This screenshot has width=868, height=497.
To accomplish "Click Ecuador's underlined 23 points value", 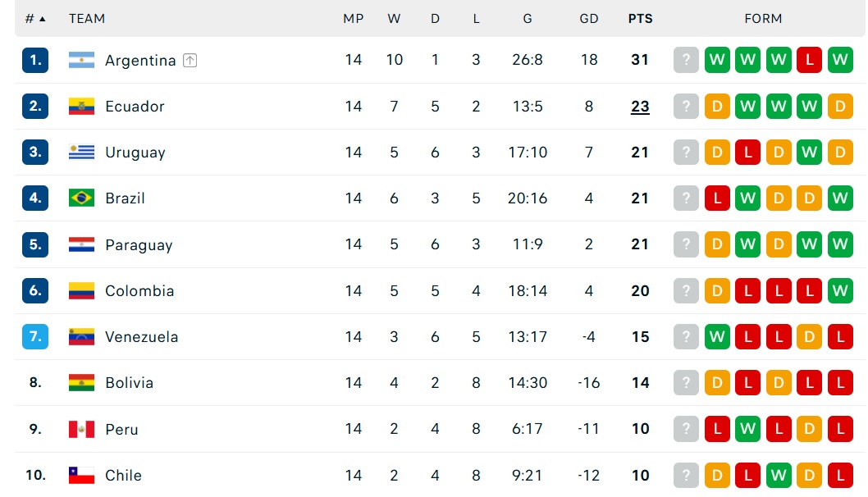I will coord(640,107).
